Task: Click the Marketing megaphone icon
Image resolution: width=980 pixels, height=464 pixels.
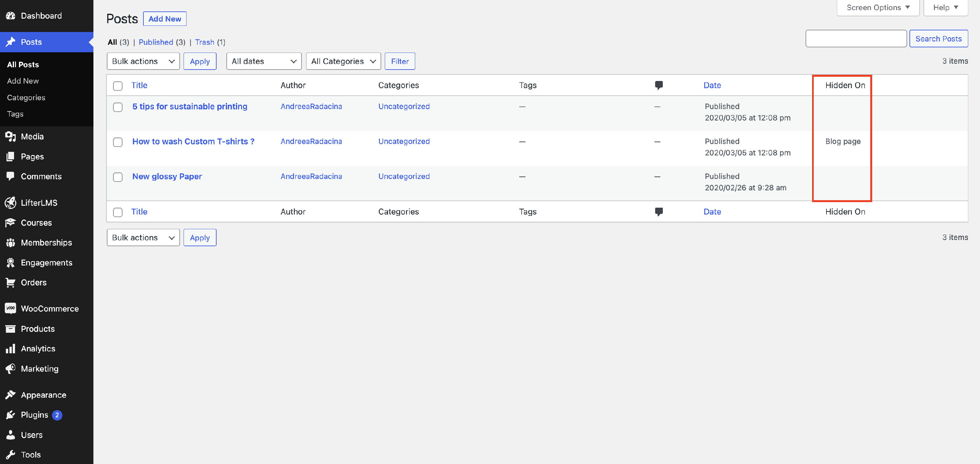Action: point(10,369)
